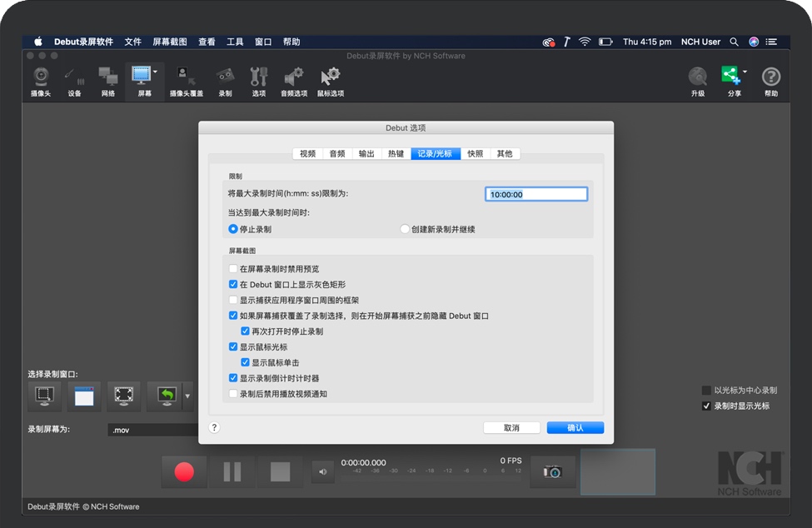Check 以光标为中心录制 option
The width and height of the screenshot is (812, 528).
706,390
